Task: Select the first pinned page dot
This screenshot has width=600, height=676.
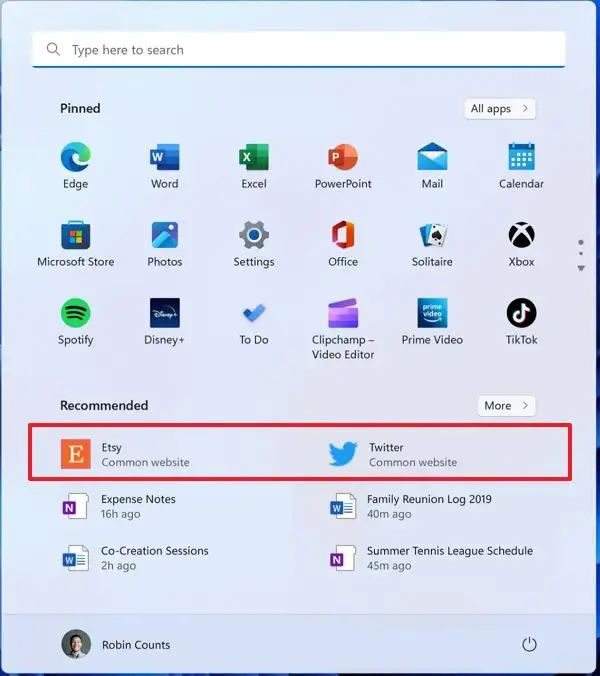Action: click(x=581, y=242)
